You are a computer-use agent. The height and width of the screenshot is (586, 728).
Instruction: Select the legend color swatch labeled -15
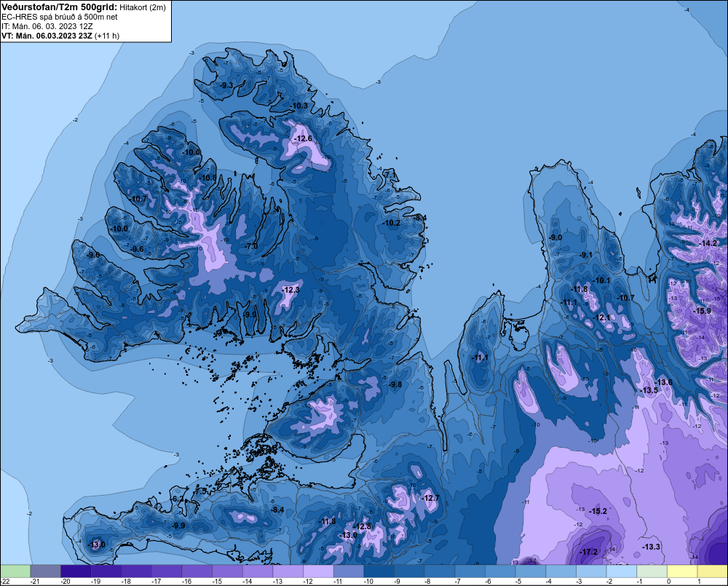[227, 571]
